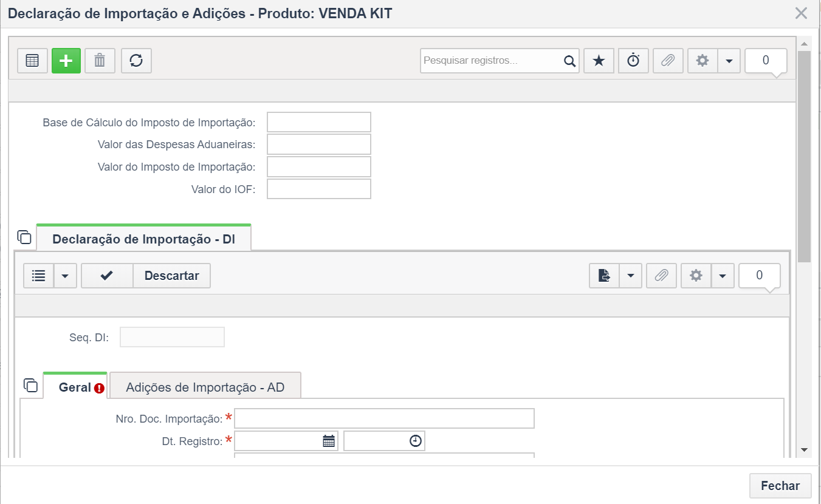The height and width of the screenshot is (504, 821).
Task: Switch to grid view using the table icon
Action: tap(32, 61)
